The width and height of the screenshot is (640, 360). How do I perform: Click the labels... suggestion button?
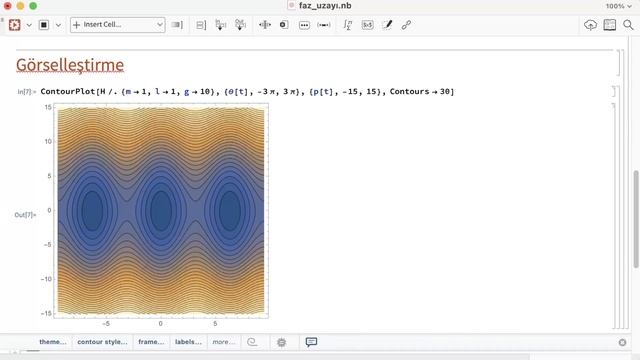[x=189, y=342]
